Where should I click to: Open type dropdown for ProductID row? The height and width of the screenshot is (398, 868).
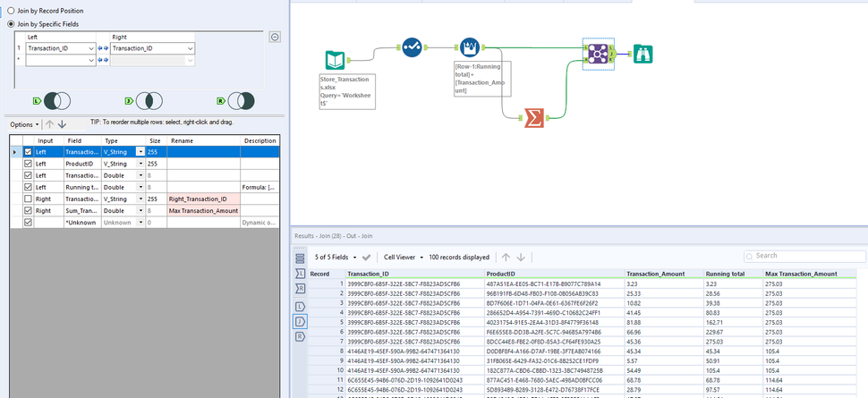click(x=140, y=164)
